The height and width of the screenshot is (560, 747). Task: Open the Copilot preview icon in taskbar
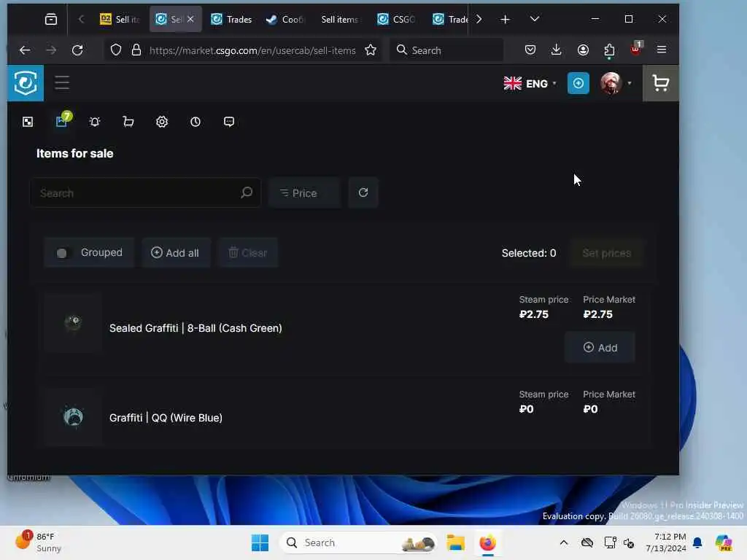(724, 542)
